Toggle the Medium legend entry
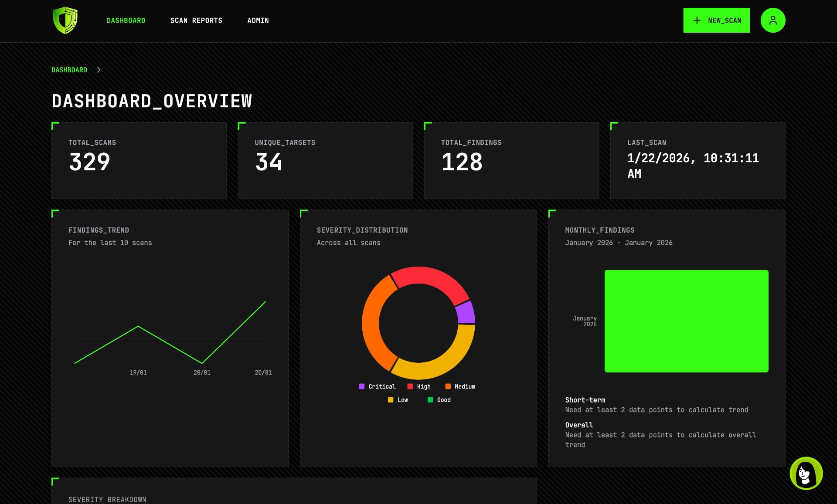 [x=460, y=386]
